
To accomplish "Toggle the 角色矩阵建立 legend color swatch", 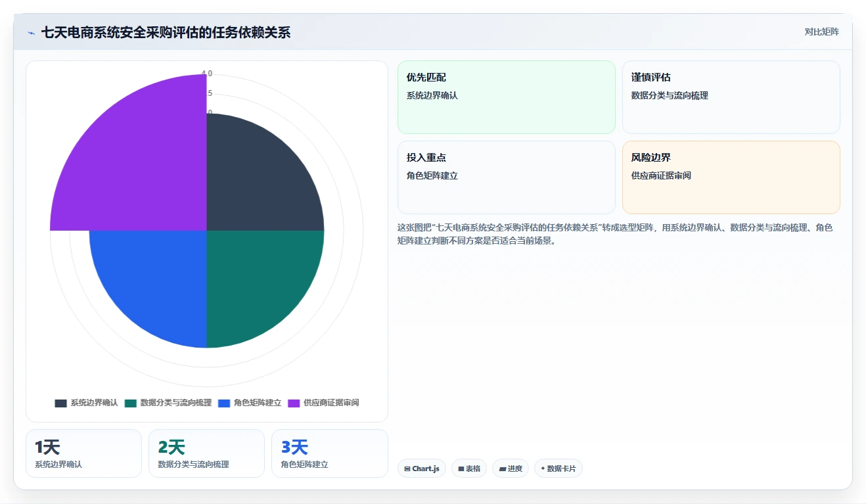I will click(224, 403).
